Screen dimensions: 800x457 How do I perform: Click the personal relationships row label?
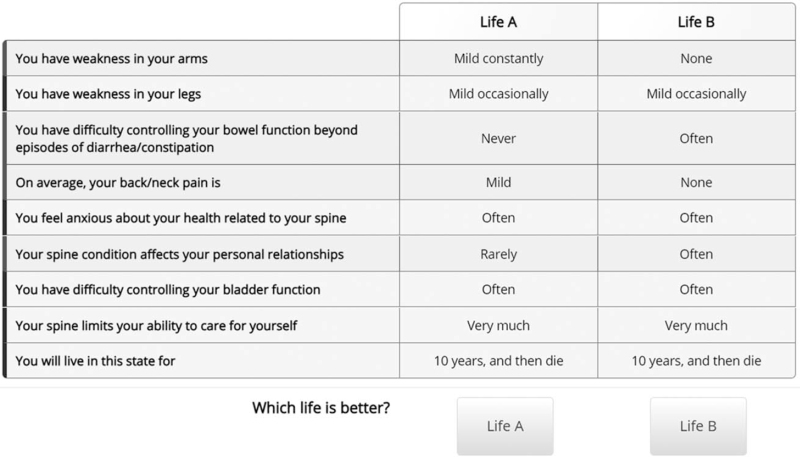point(180,254)
